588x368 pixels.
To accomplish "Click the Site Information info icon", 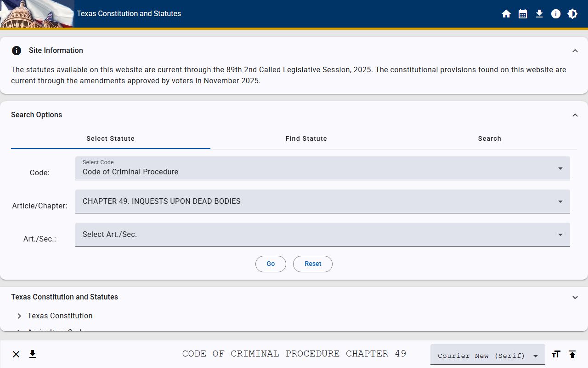I will (x=17, y=51).
